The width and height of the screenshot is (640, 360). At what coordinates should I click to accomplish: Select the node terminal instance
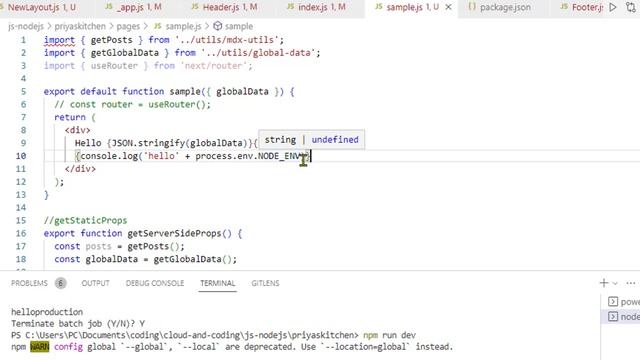click(624, 316)
